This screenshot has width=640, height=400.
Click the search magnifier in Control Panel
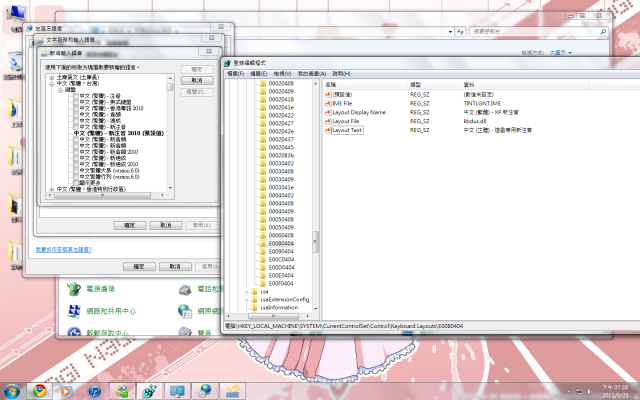coord(603,31)
